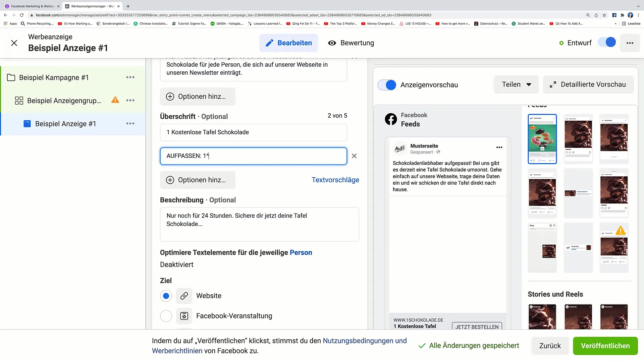Viewport: 644px width, 362px height.
Task: Click the Zurück back button
Action: tap(550, 346)
